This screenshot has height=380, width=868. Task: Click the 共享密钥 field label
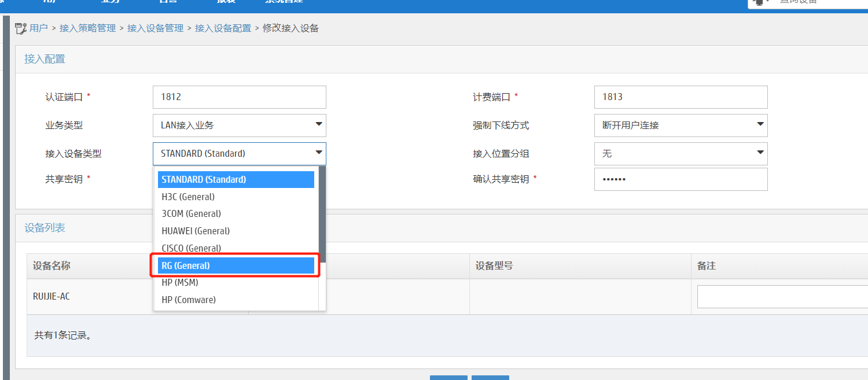pos(64,179)
